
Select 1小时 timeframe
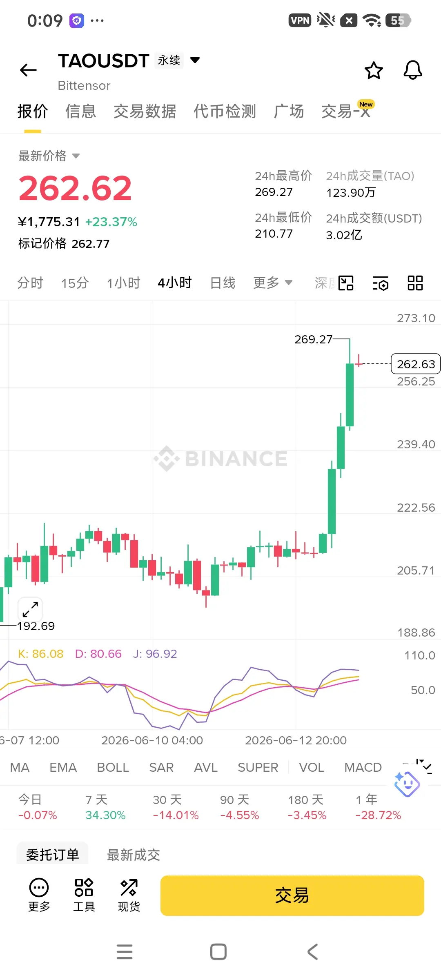[123, 283]
